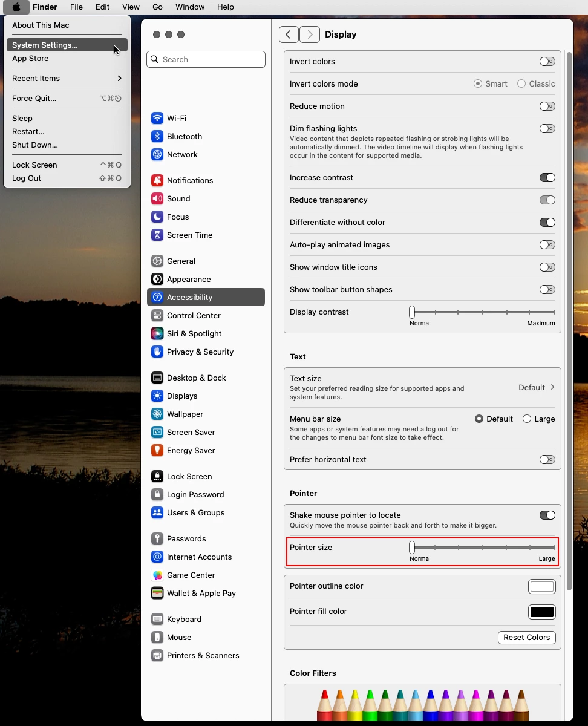The image size is (588, 726).
Task: Select the Privacy & Security hand icon
Action: click(157, 352)
